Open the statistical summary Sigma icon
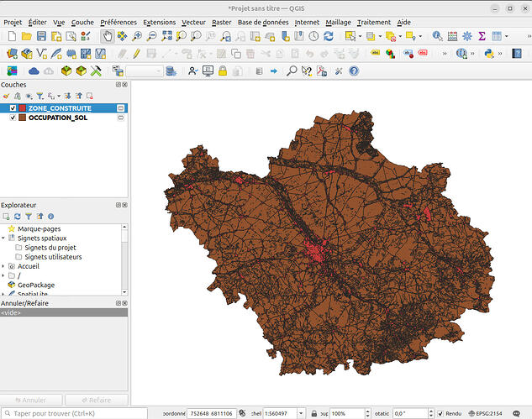 482,36
